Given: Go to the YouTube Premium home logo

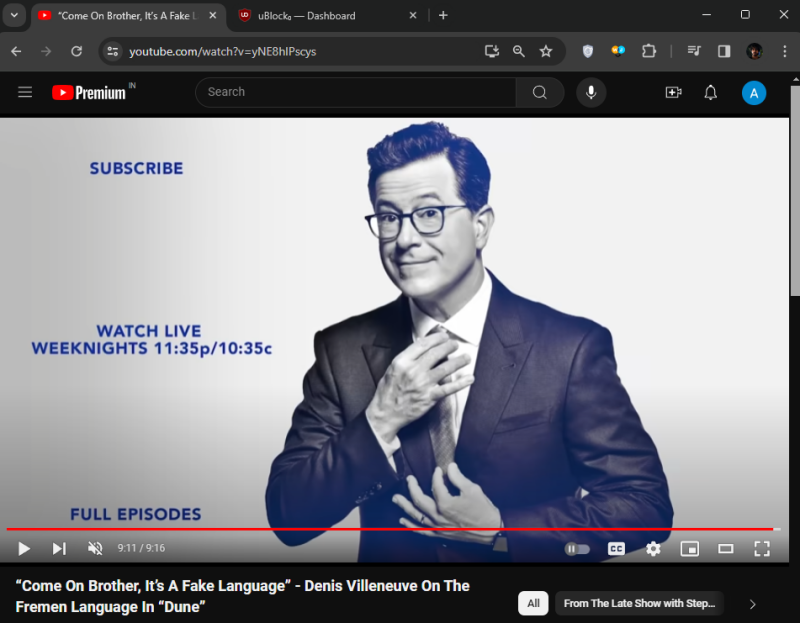Looking at the screenshot, I should (x=89, y=93).
